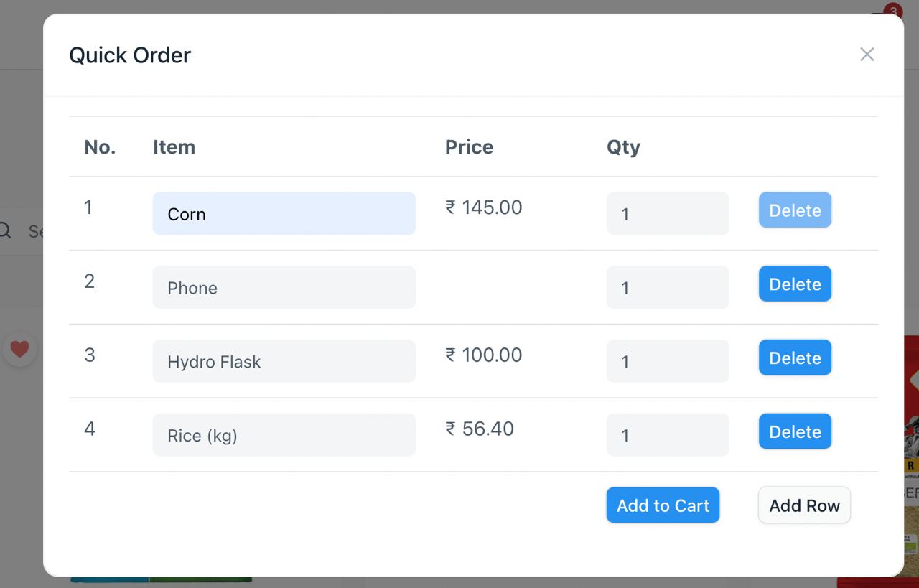This screenshot has width=919, height=588.
Task: Edit the Hydro Flask item field
Action: pos(284,361)
